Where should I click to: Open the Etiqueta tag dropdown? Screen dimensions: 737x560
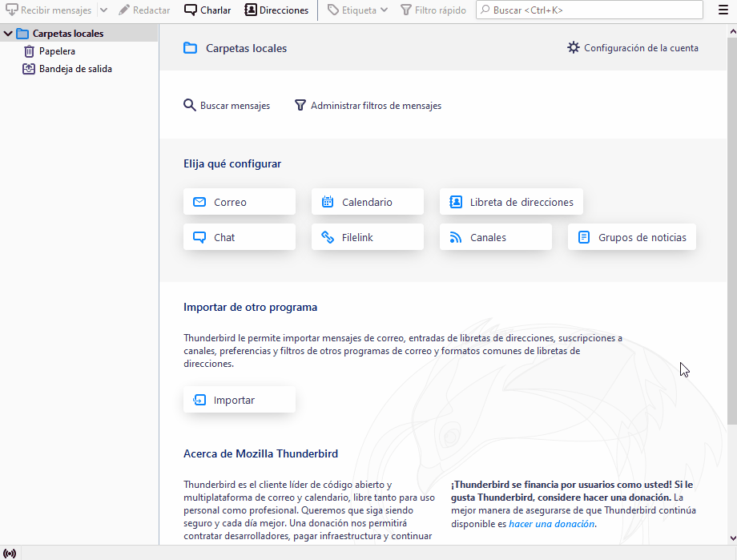click(x=358, y=10)
